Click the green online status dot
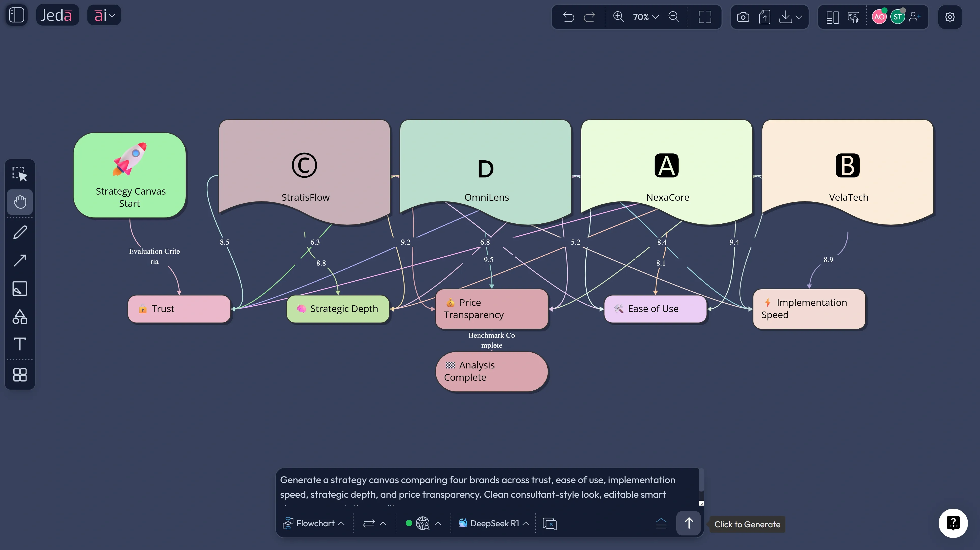This screenshot has height=550, width=980. tap(409, 523)
